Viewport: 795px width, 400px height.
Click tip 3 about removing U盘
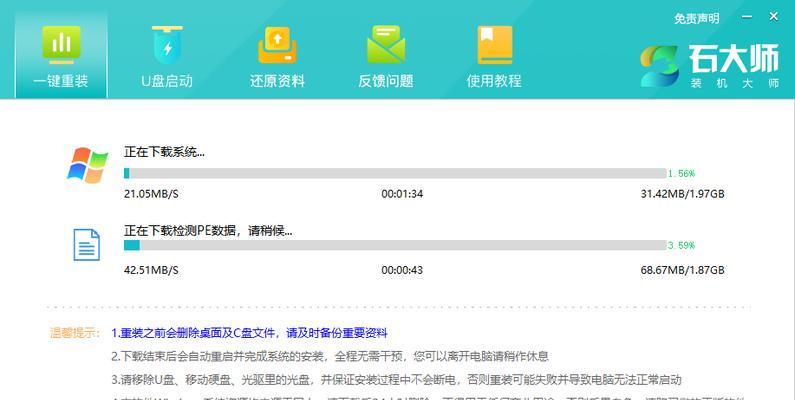pos(396,380)
